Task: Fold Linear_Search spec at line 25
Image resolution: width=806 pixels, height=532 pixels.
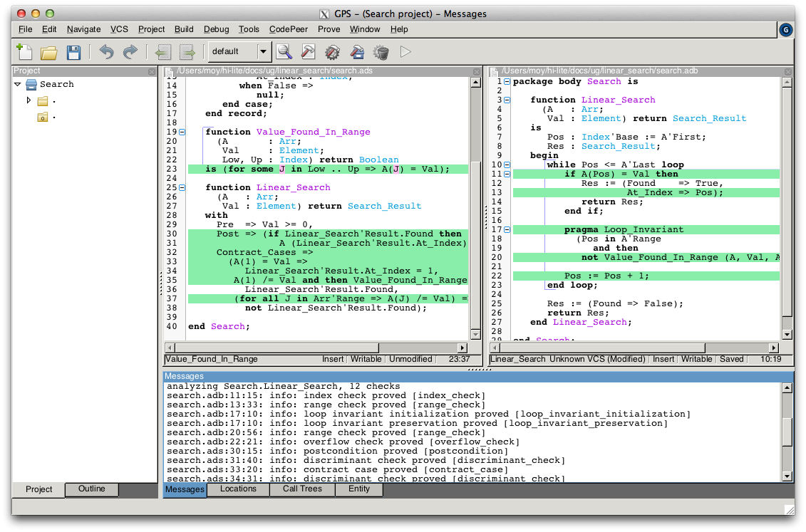Action: pos(182,187)
